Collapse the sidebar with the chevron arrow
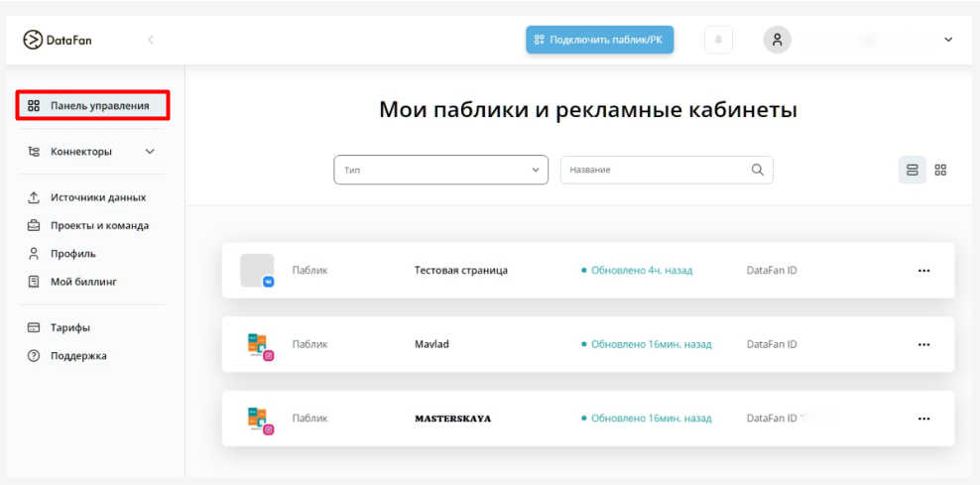This screenshot has width=980, height=485. pyautogui.click(x=151, y=40)
